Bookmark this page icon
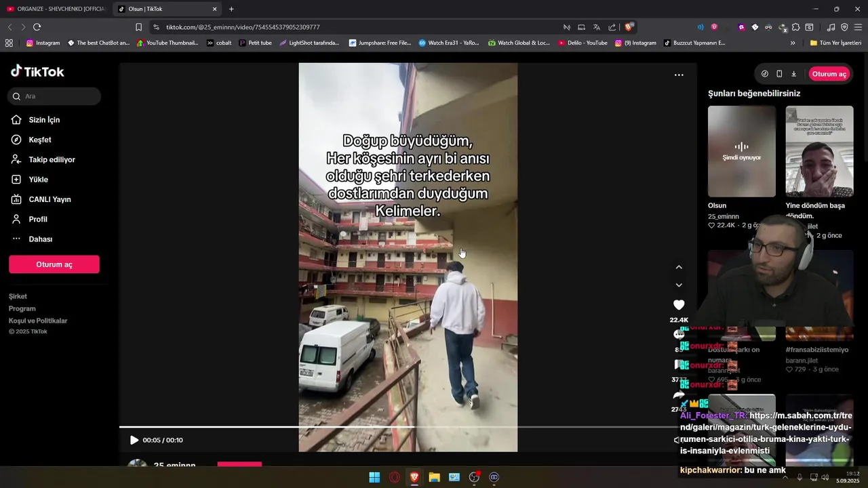Image resolution: width=868 pixels, height=488 pixels. (x=138, y=27)
